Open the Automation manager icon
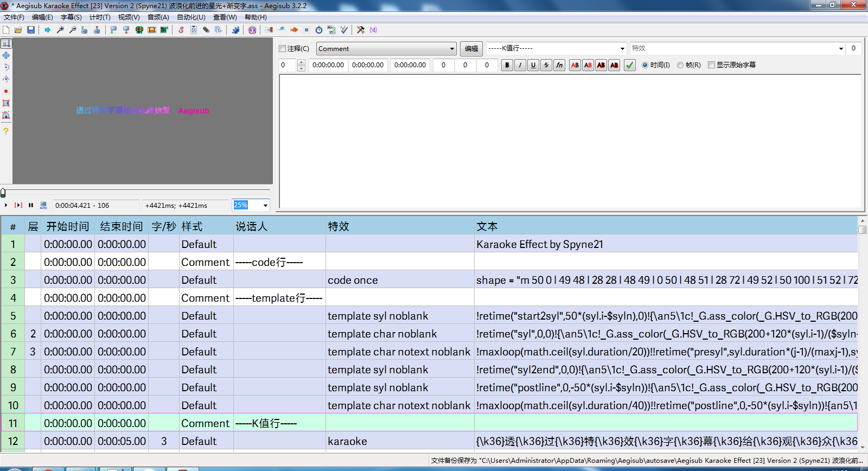Image resolution: width=868 pixels, height=471 pixels. click(235, 30)
